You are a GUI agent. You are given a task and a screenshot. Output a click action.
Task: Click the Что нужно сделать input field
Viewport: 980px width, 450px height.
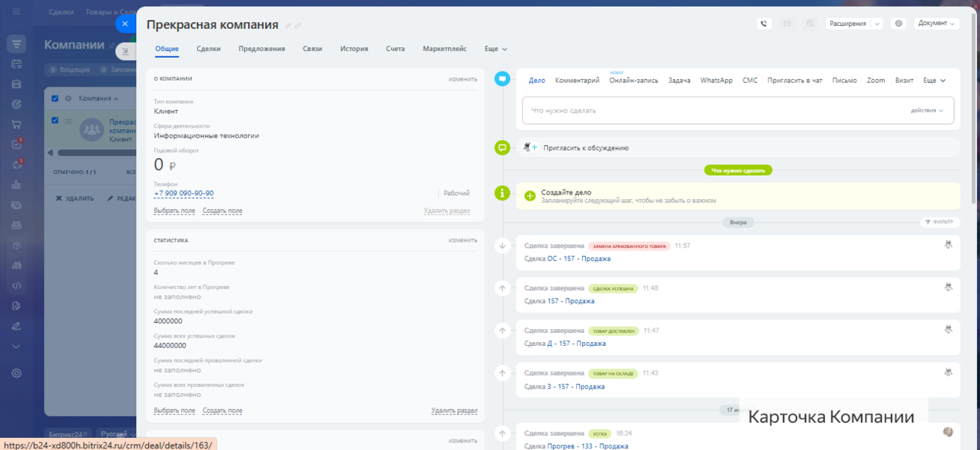coord(708,110)
